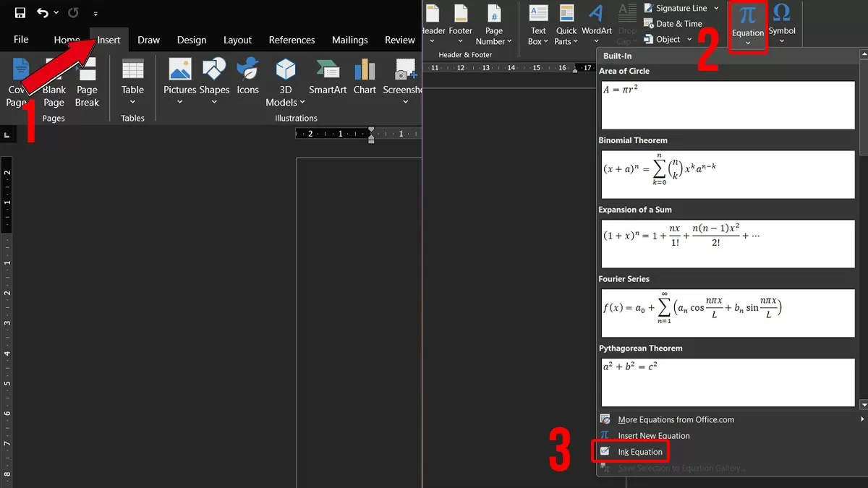Insert a Chart from the ribbon
This screenshot has width=868, height=488.
[x=365, y=80]
